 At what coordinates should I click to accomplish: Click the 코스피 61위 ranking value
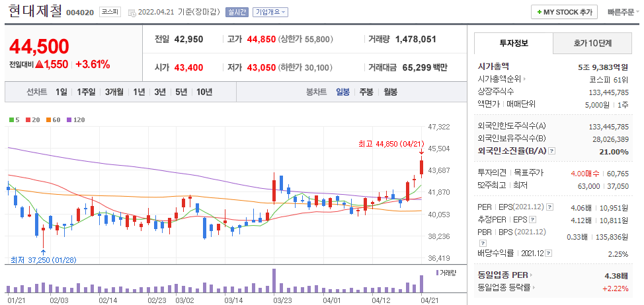608,79
